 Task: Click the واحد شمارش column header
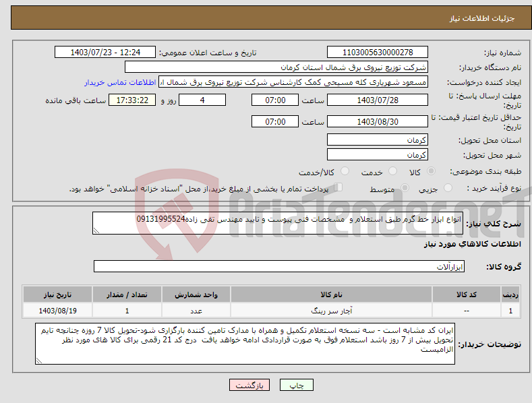(x=196, y=294)
